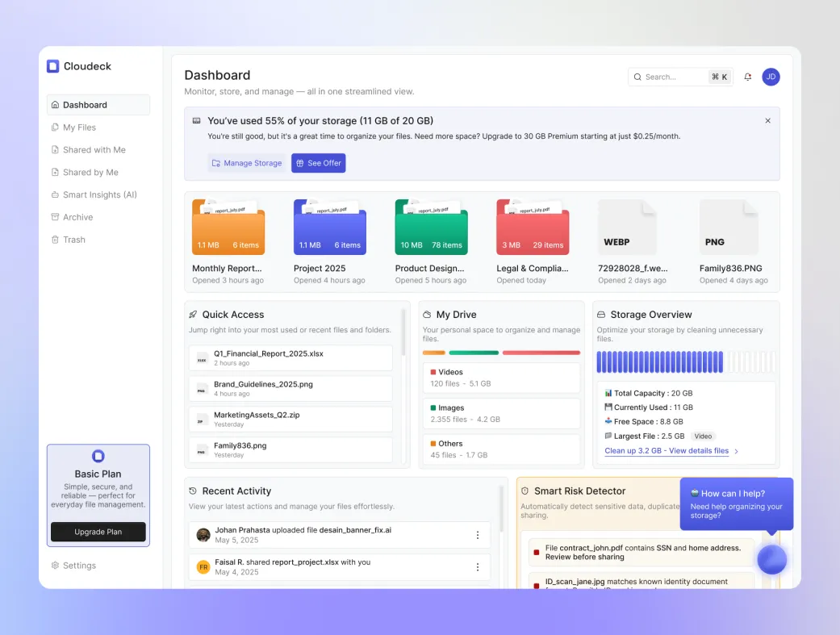Viewport: 840px width, 635px height.
Task: Click the notification bell icon
Action: tap(748, 77)
